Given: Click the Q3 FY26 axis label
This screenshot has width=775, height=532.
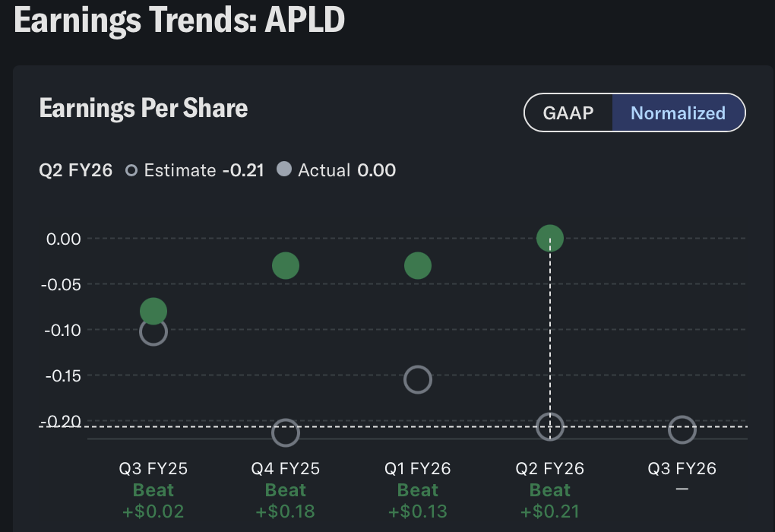Looking at the screenshot, I should pos(682,469).
